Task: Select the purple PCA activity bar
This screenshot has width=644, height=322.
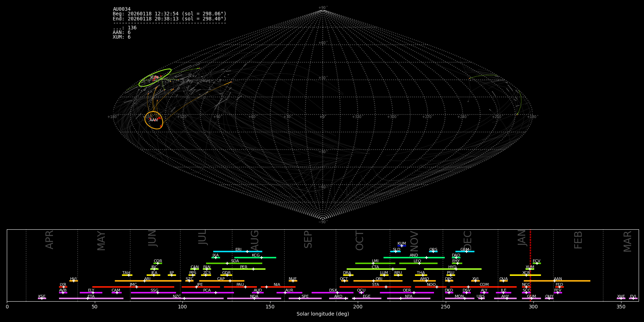Action: [208, 293]
